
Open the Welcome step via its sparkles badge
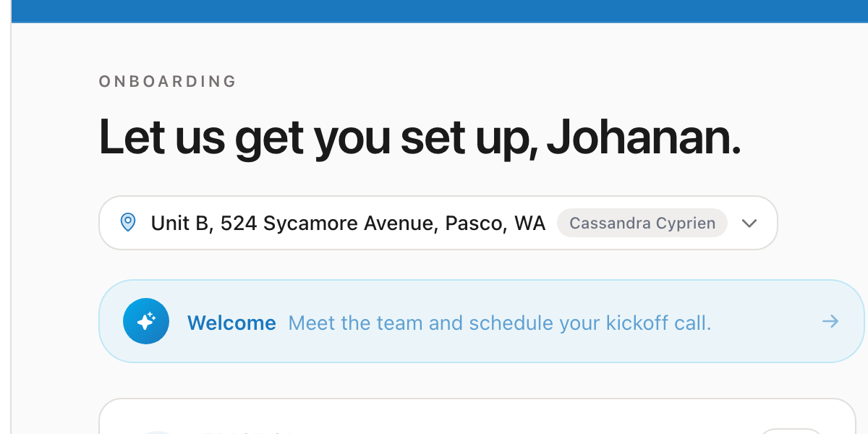pyautogui.click(x=146, y=320)
